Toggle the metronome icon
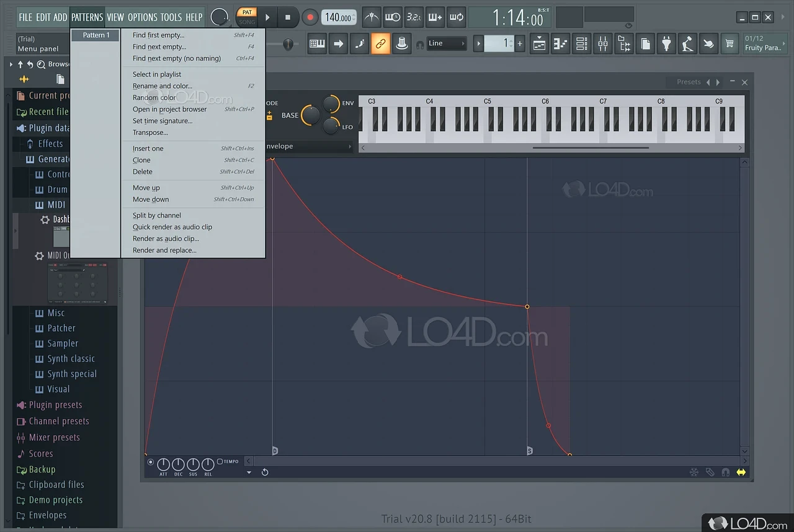 coord(371,17)
